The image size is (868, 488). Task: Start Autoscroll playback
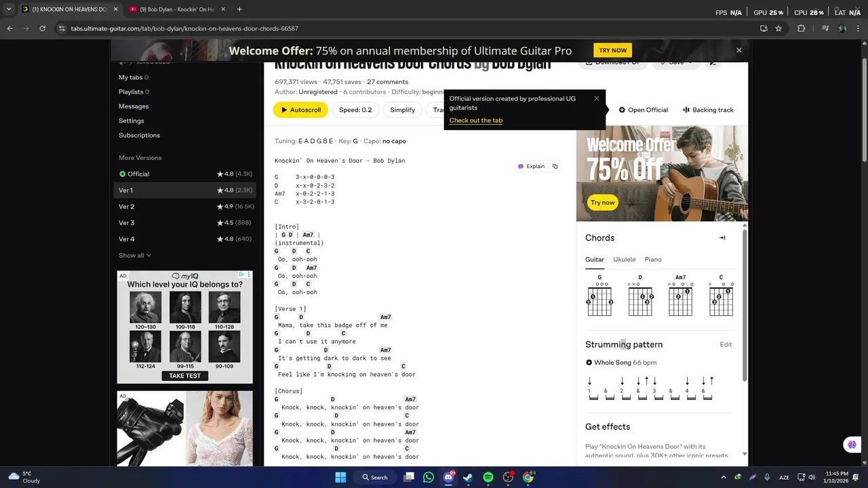click(x=301, y=110)
